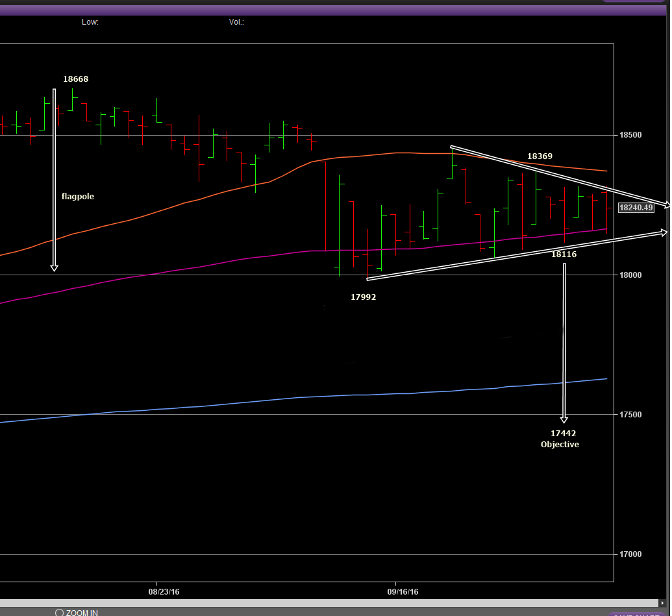
Task: Select the 17992 low annotation
Action: coord(363,297)
